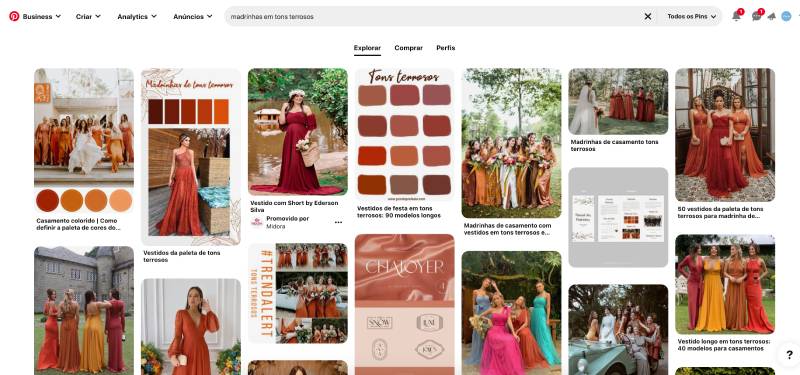Viewport: 800px width, 375px height.
Task: Clear the search text with the X icon
Action: (x=647, y=16)
